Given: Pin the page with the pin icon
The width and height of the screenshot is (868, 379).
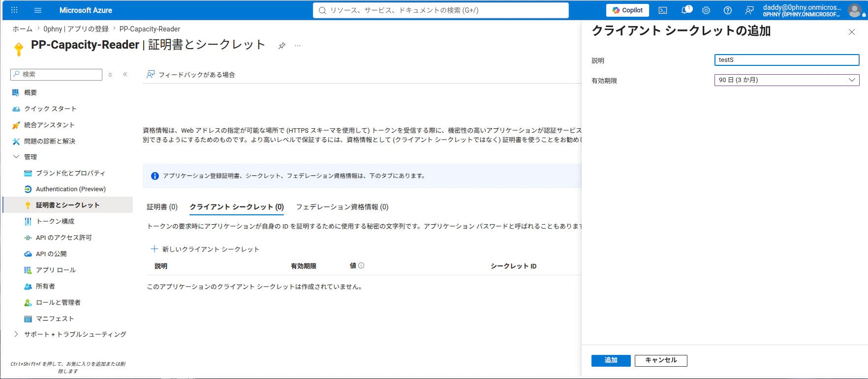Looking at the screenshot, I should 281,46.
